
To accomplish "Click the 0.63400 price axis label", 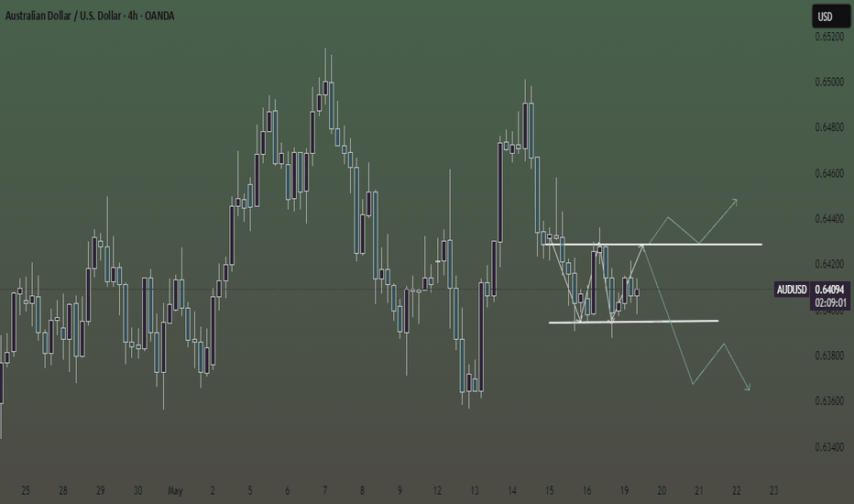I will pyautogui.click(x=829, y=447).
